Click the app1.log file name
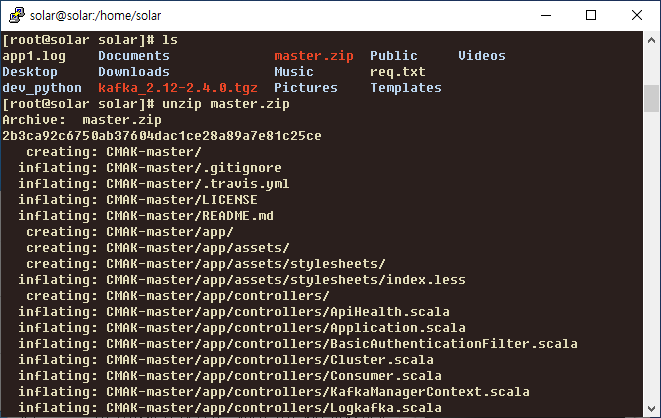 click(x=34, y=56)
